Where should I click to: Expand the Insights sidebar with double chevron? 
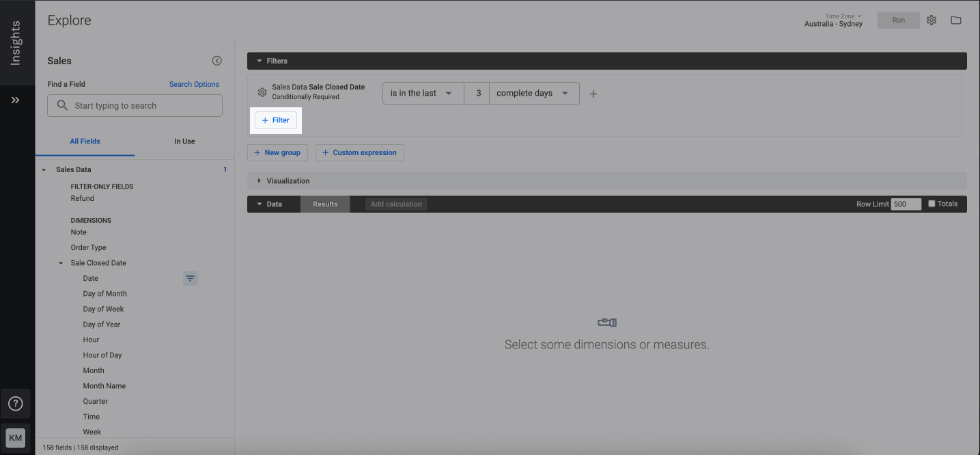tap(15, 100)
